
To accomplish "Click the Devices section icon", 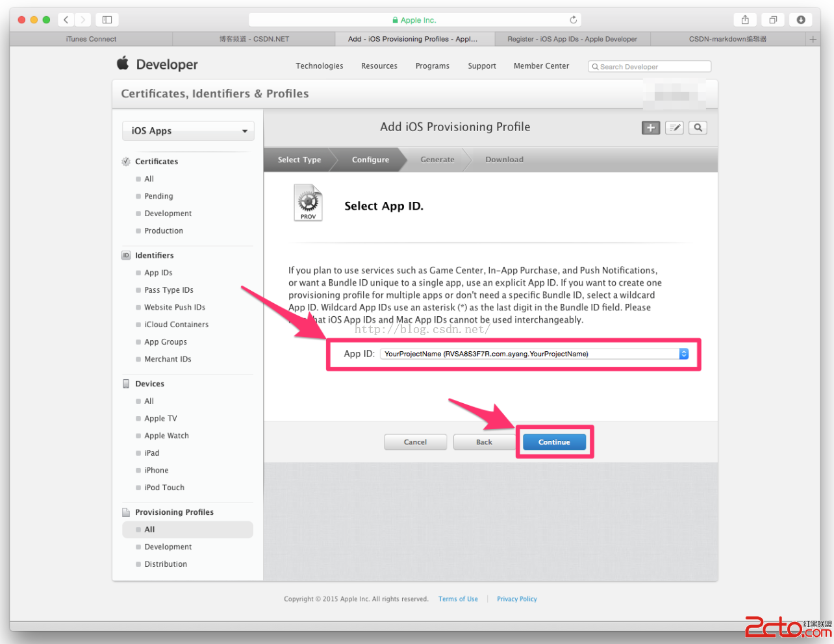I will [x=126, y=384].
